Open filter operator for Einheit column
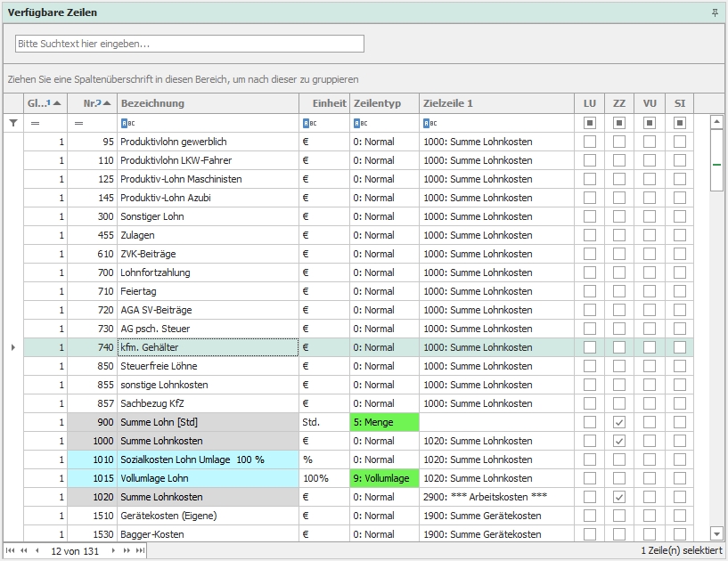 (307, 124)
